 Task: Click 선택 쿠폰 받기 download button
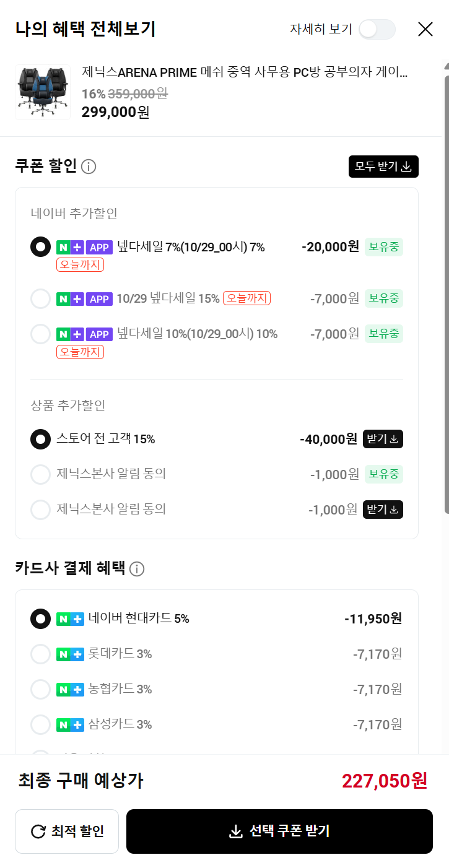coord(279,831)
